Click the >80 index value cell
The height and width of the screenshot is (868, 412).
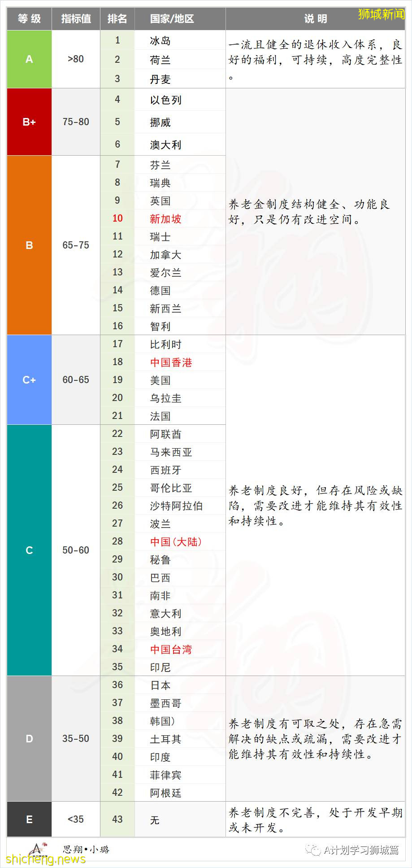click(76, 59)
